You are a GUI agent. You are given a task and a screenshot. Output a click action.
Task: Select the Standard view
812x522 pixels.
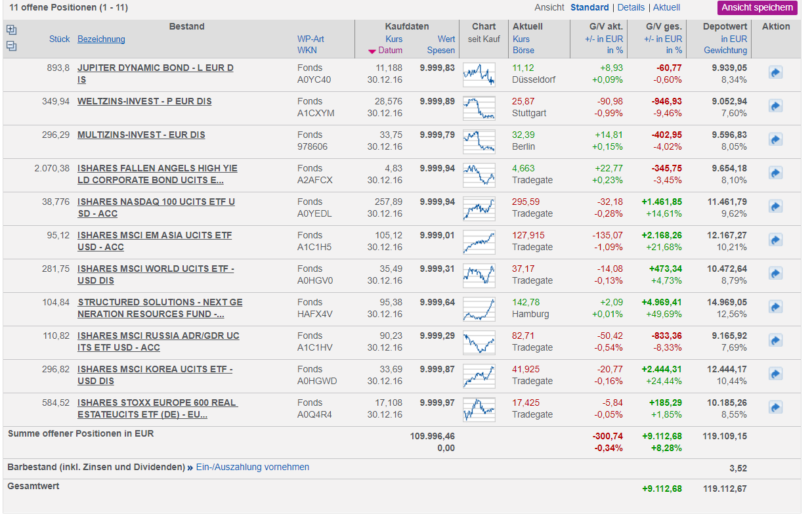[589, 7]
